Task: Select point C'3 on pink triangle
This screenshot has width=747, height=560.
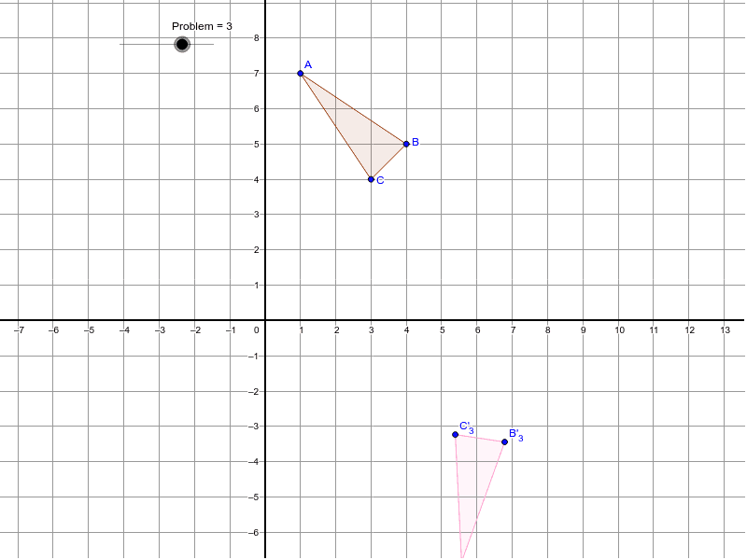Action: pyautogui.click(x=456, y=434)
